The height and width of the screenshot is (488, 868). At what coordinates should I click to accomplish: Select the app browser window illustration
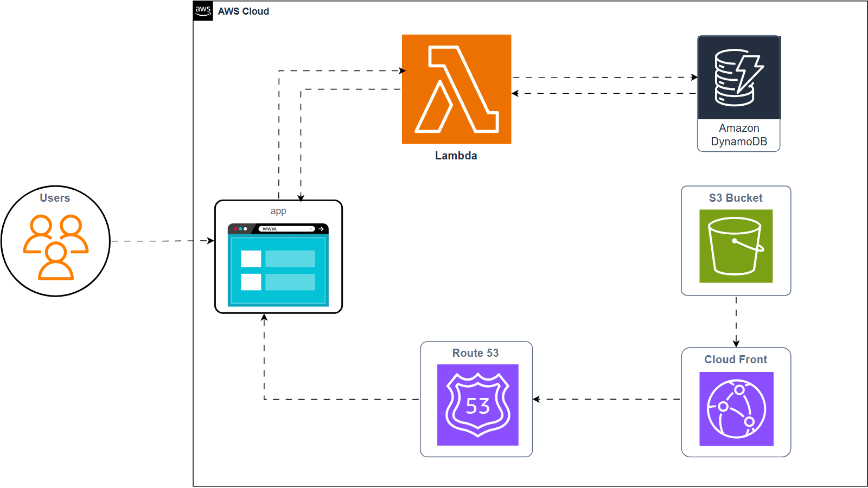pyautogui.click(x=278, y=265)
